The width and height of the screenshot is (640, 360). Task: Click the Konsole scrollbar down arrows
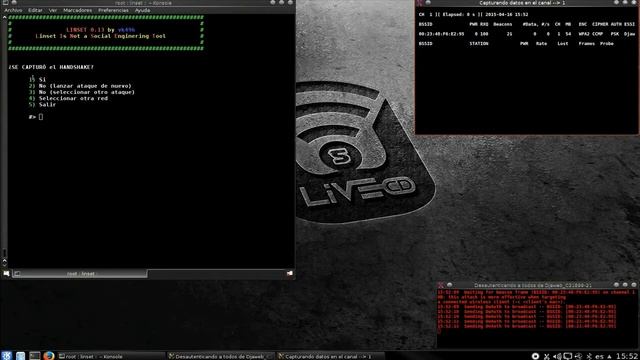(x=4, y=262)
